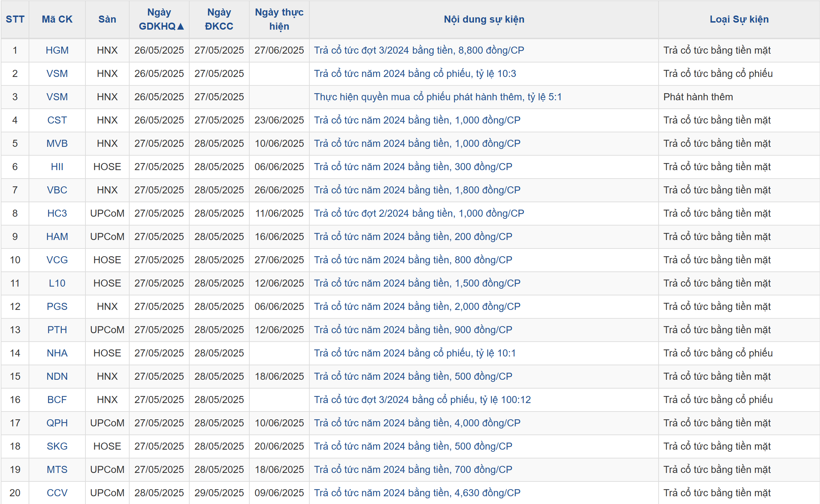
Task: Open HGM dividend event 8,800 đồng/CP
Action: 419,50
